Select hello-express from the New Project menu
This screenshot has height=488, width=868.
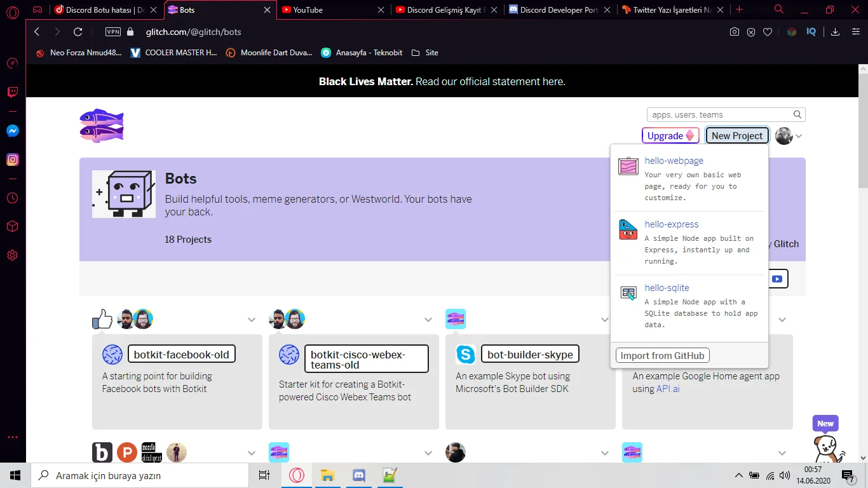click(671, 224)
